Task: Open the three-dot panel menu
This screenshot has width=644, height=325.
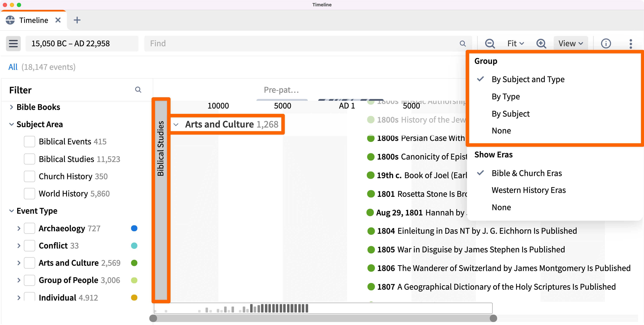Action: pos(630,44)
